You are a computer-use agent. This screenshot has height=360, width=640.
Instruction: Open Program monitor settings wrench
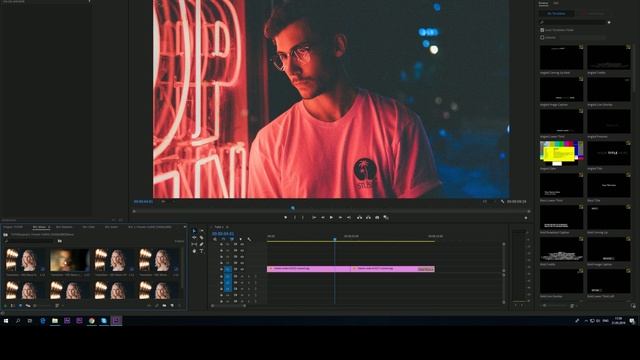point(502,202)
